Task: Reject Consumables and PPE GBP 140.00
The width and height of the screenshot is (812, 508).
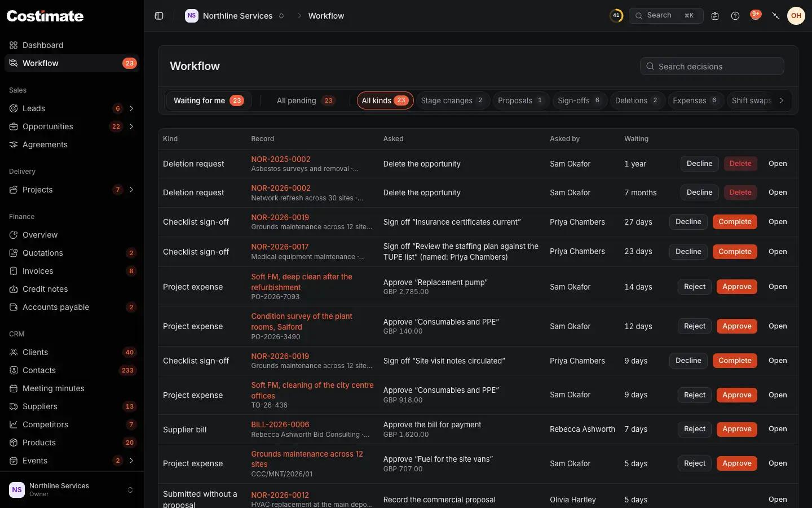Action: 695,326
